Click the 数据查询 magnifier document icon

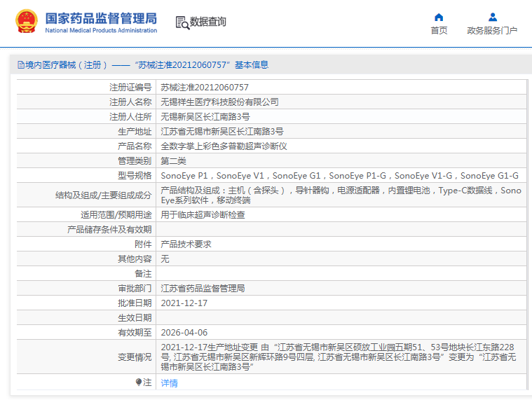point(182,22)
